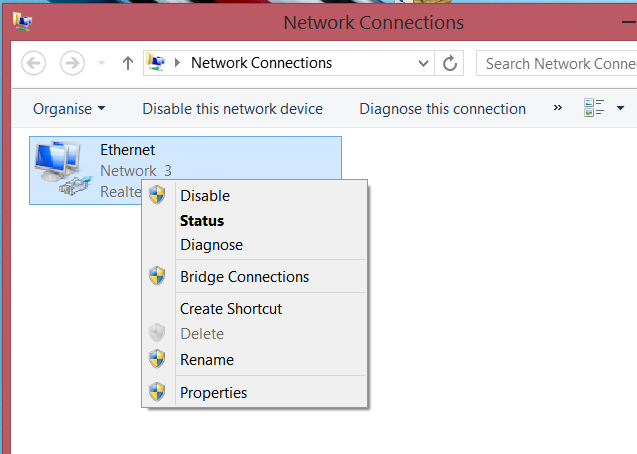This screenshot has height=454, width=637.
Task: Choose Bridge Connections in context menu
Action: (x=255, y=277)
